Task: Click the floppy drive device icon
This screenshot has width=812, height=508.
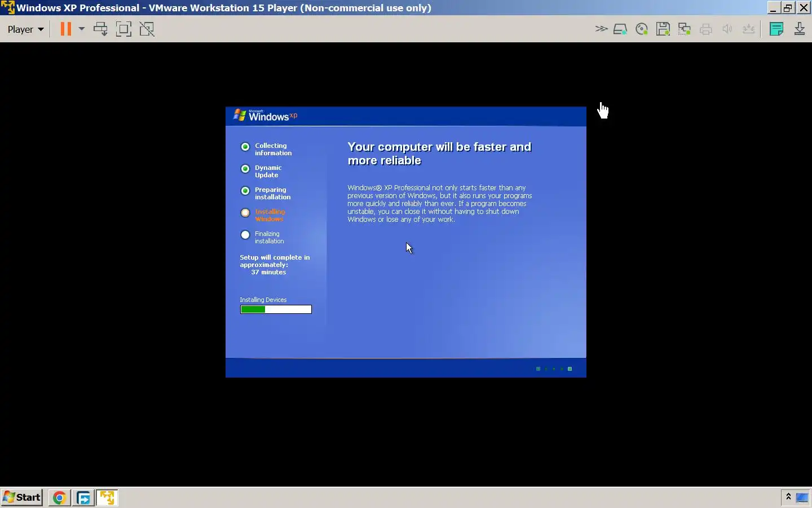Action: point(663,29)
